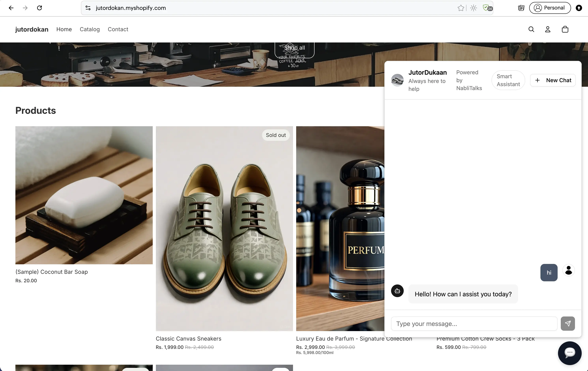Bookmark page with star icon
The height and width of the screenshot is (371, 588).
tap(461, 8)
